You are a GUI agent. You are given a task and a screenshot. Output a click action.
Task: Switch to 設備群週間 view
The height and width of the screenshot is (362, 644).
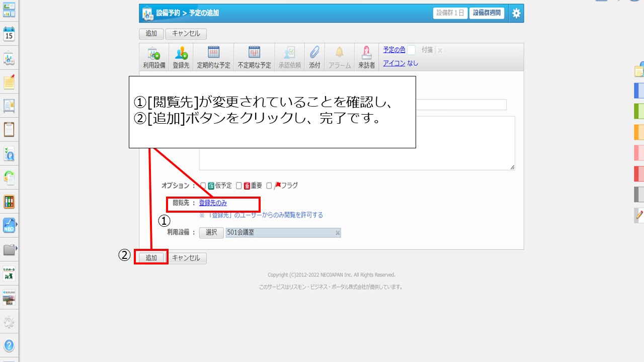coord(487,14)
